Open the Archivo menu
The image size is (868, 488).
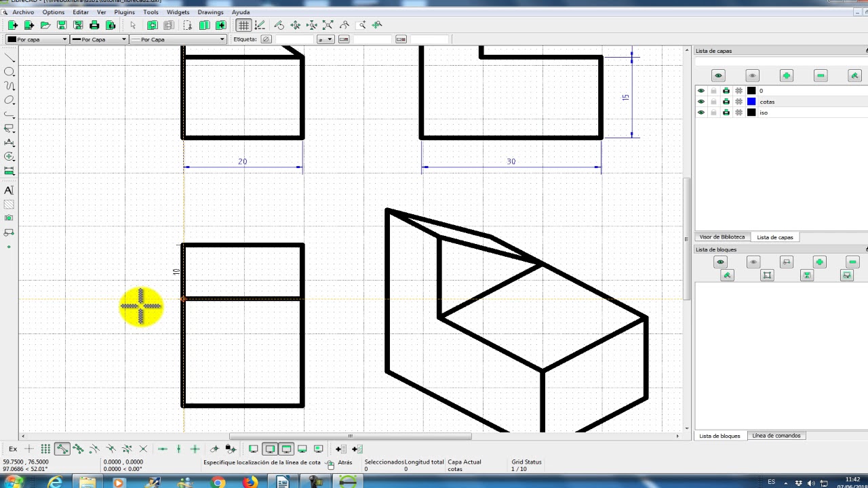[x=23, y=12]
